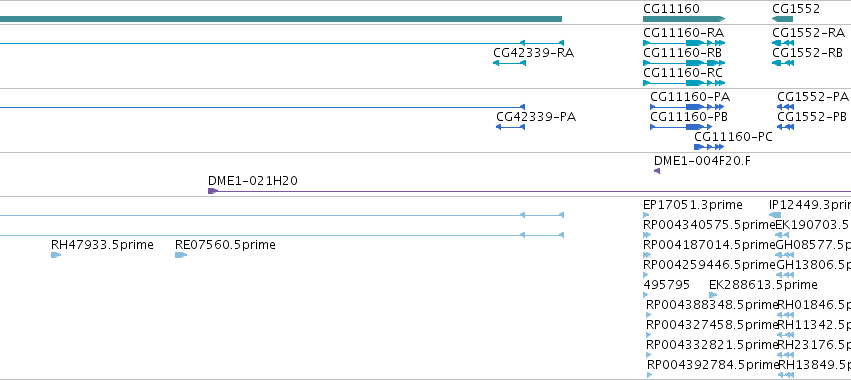The width and height of the screenshot is (851, 380).
Task: Select the EK288613.5prime EST marker
Action: [713, 295]
